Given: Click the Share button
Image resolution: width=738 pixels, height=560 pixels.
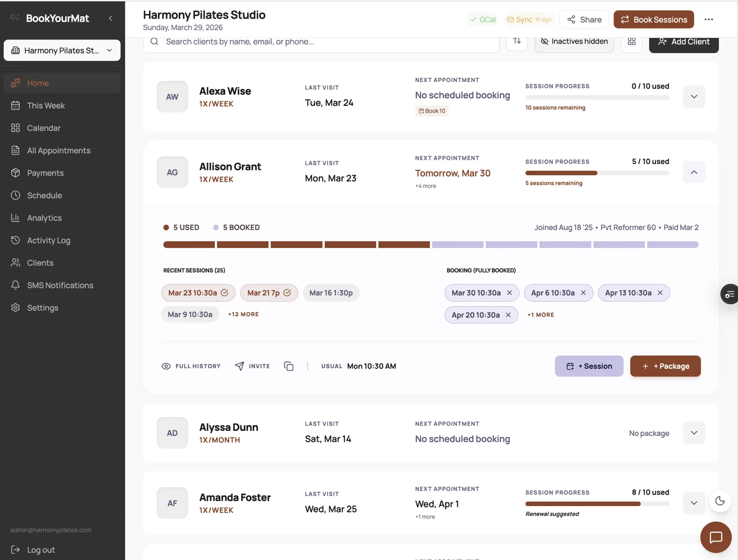Looking at the screenshot, I should pos(584,19).
